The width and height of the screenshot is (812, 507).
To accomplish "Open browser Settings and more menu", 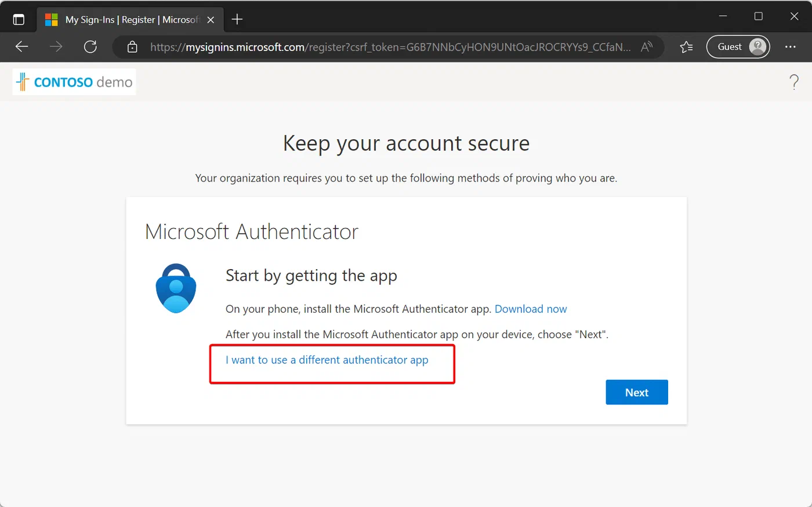I will [x=791, y=47].
